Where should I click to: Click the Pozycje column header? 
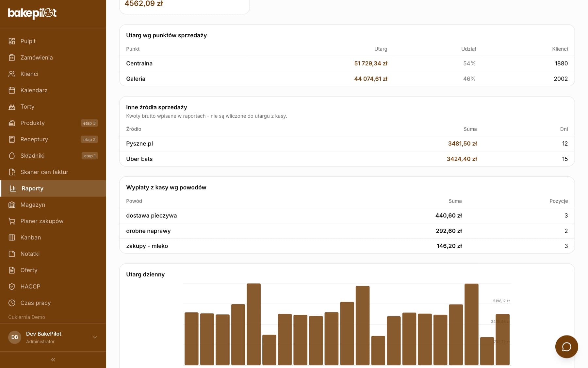559,201
